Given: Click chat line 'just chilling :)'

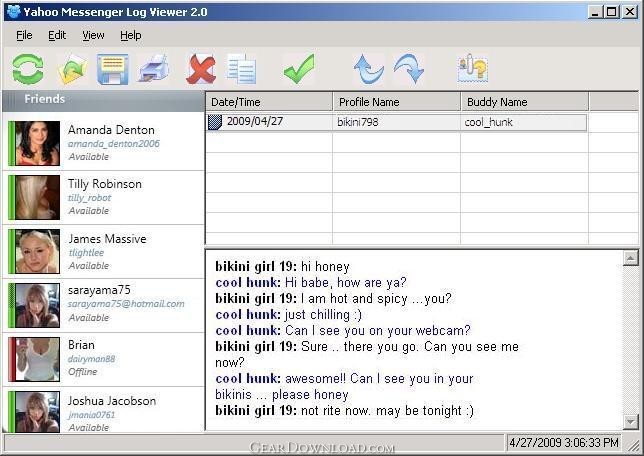Looking at the screenshot, I should point(288,315).
